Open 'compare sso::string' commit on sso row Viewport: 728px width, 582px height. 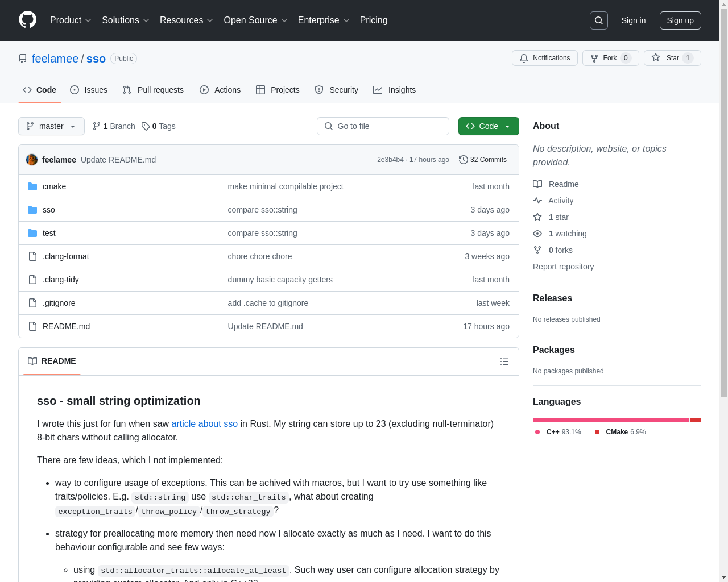tap(263, 210)
